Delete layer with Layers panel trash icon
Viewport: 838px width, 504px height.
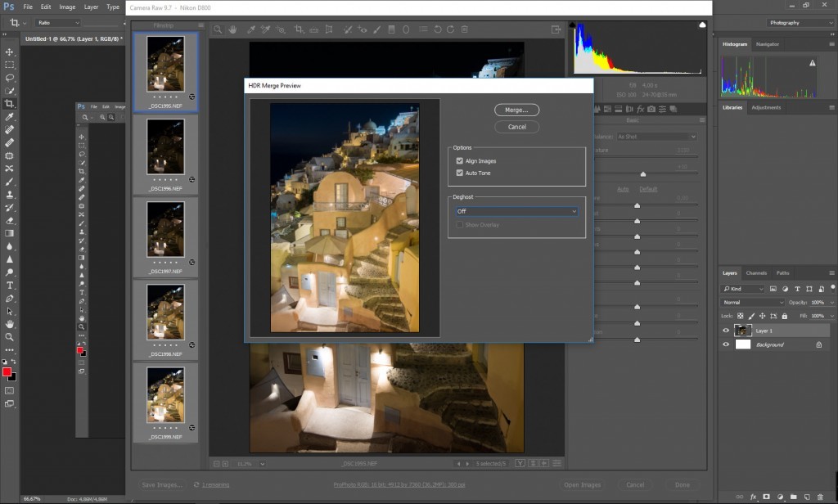coord(819,497)
